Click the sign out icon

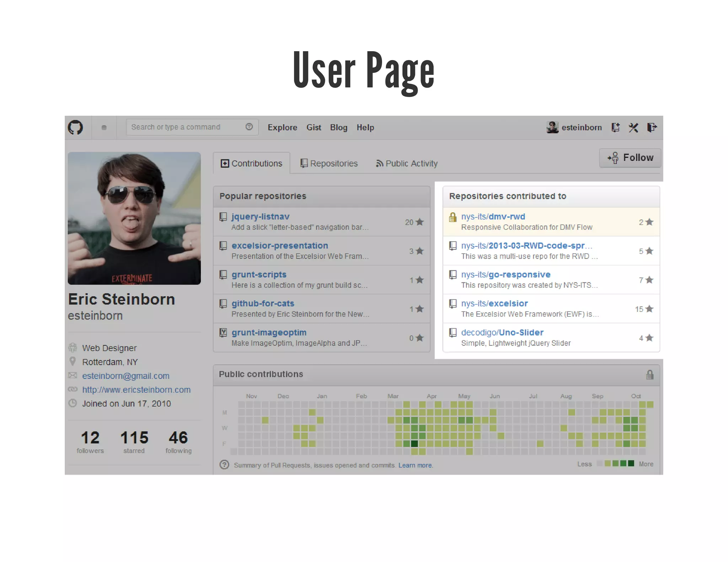(652, 127)
